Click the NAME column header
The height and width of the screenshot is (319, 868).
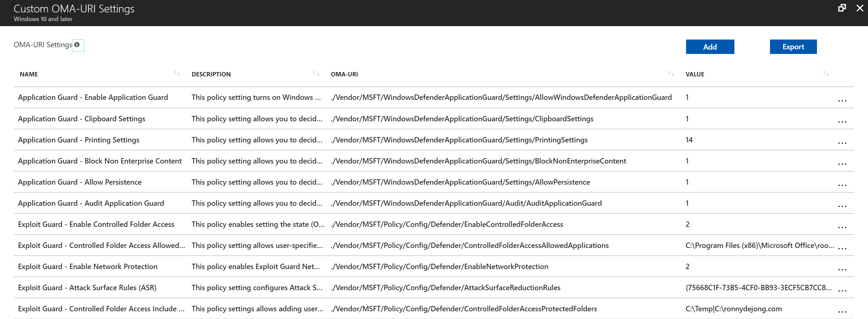pyautogui.click(x=29, y=74)
